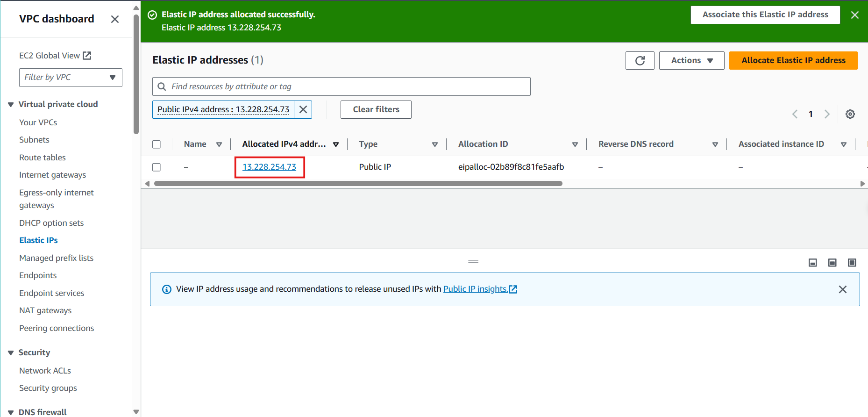Remove the Public IPv4 address filter token
Image resolution: width=868 pixels, height=417 pixels.
[x=303, y=109]
